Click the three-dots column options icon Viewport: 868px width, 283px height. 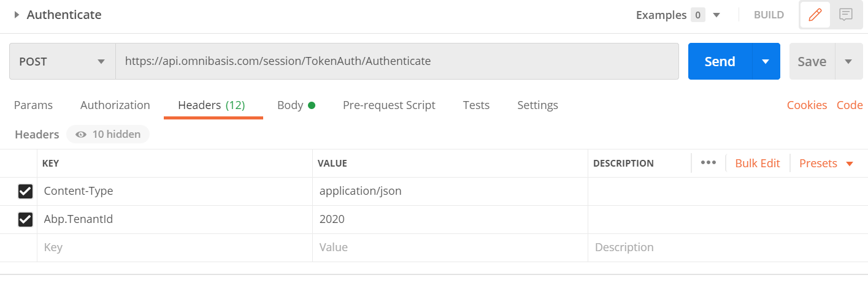[708, 163]
